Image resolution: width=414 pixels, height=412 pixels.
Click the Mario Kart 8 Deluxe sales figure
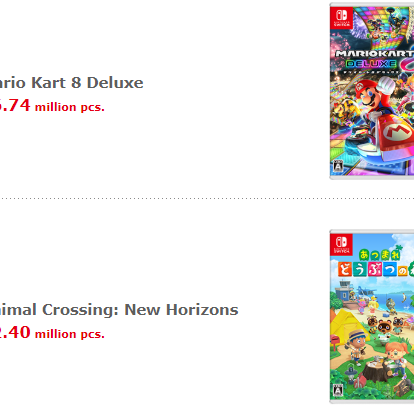[x=52, y=106]
